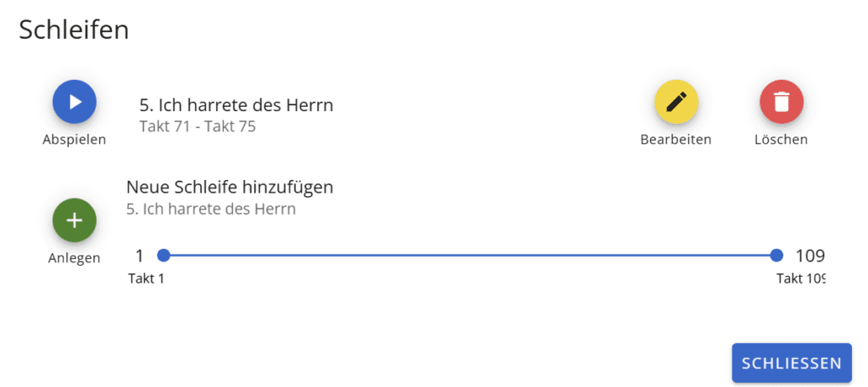Close the dialog with the SCHLIESSEN button

coord(792,363)
